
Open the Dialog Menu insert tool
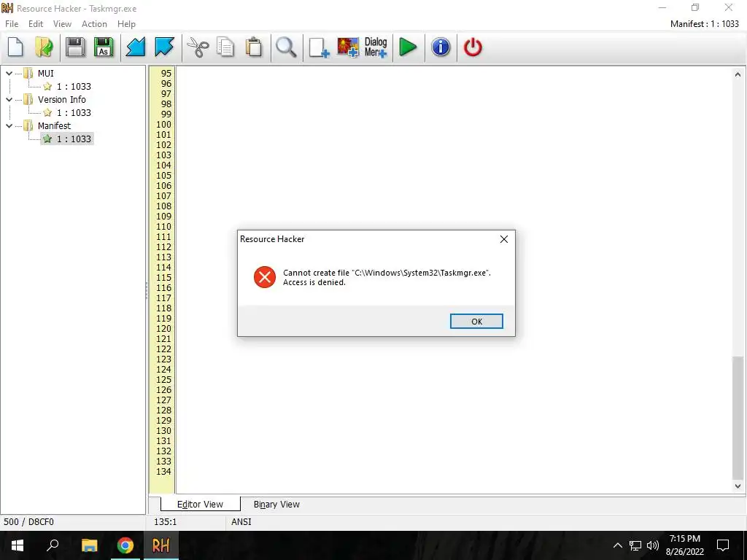376,47
